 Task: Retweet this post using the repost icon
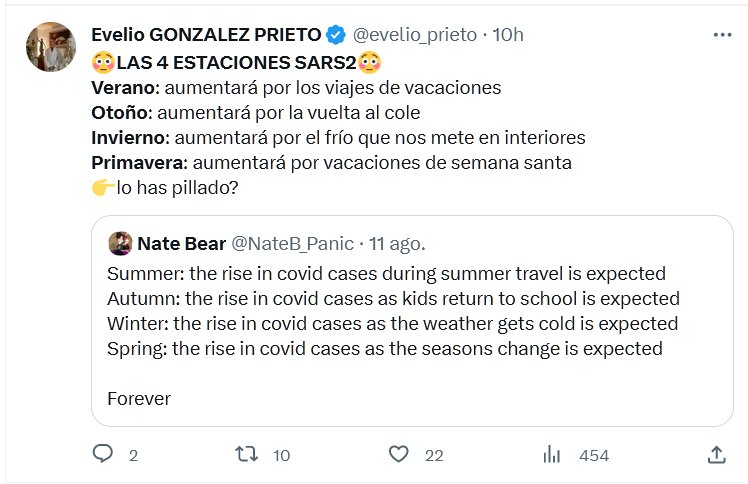246,455
